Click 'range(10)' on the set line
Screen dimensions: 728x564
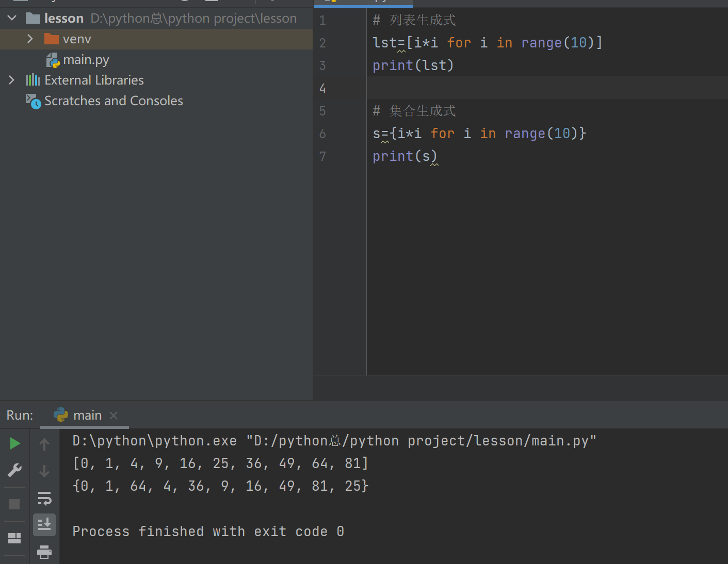tap(541, 134)
